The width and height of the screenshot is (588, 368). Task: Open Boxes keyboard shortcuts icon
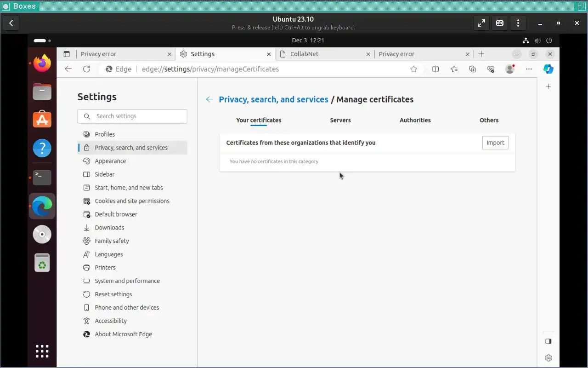[500, 23]
